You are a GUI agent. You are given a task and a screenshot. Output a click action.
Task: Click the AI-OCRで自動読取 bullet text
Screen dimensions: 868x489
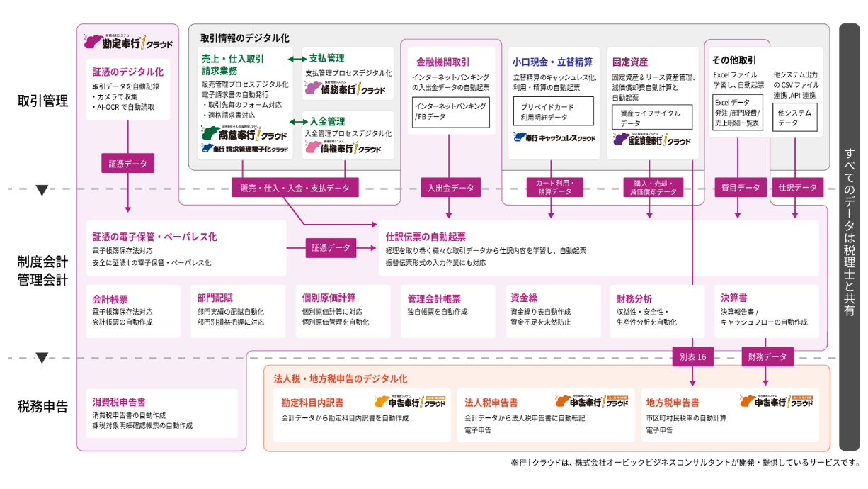point(124,108)
